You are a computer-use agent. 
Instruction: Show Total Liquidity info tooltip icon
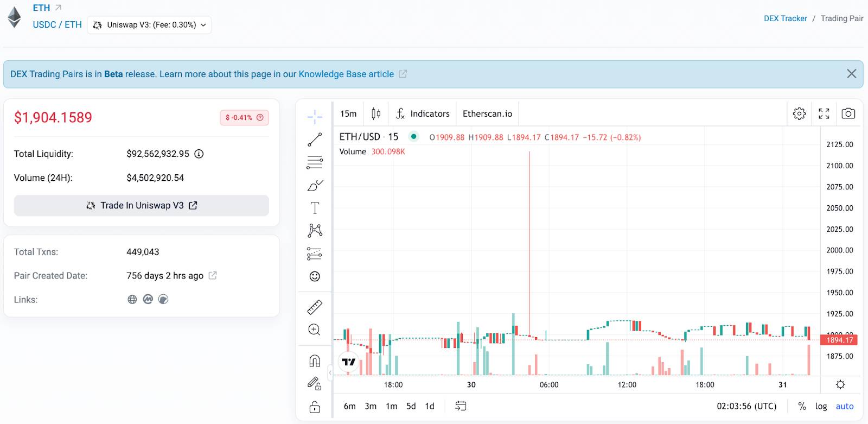point(199,154)
